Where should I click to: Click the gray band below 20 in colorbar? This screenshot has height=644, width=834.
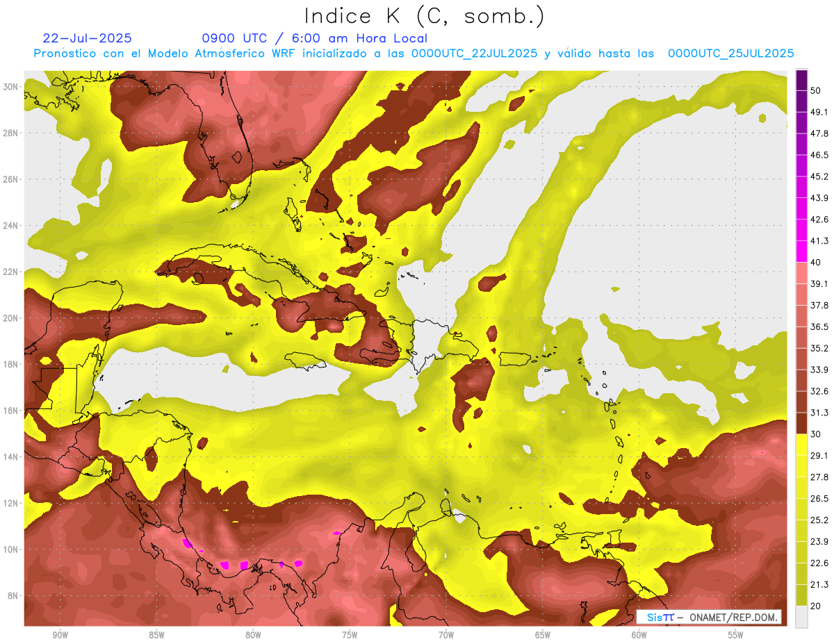point(801,616)
